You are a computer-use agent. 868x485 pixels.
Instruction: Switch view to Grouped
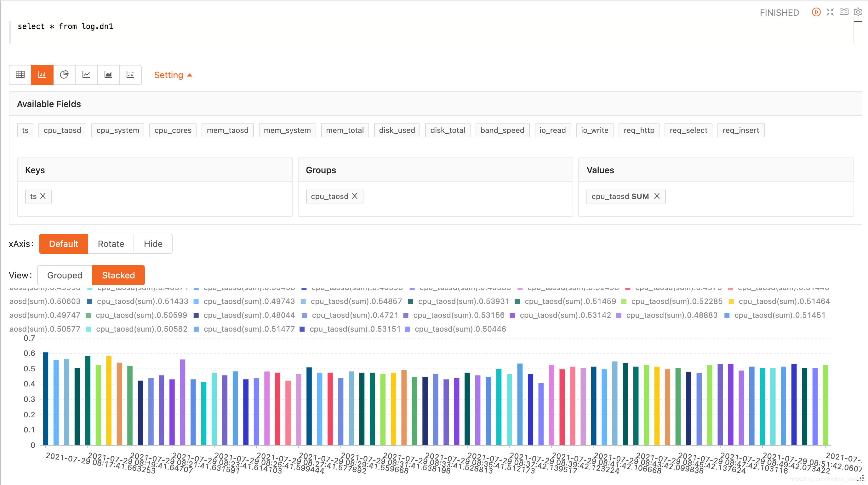tap(65, 275)
